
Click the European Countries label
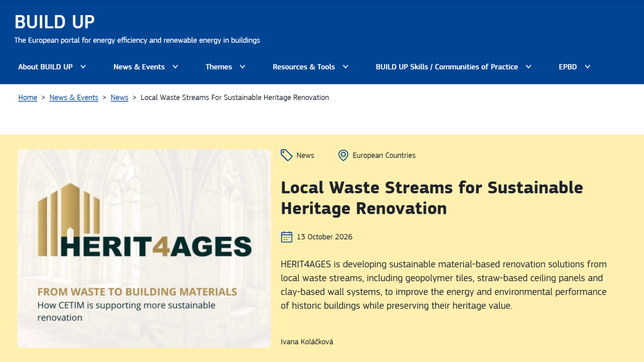coord(384,155)
